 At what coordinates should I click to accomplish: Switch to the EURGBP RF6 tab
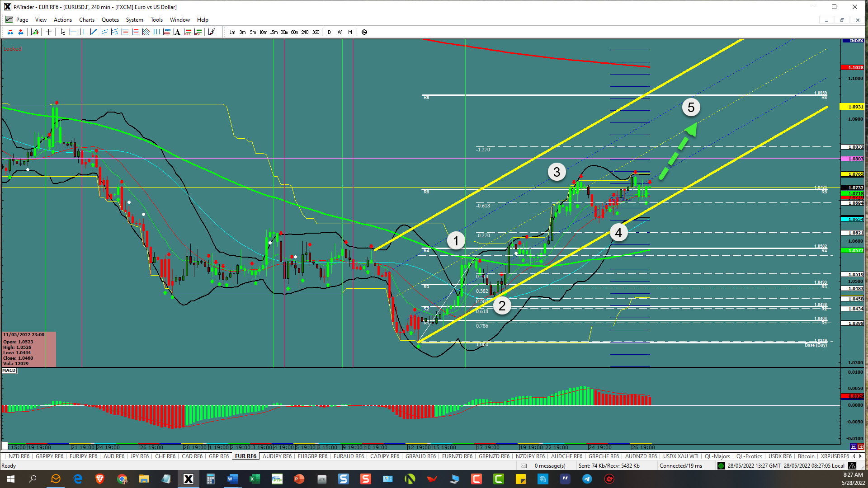(312, 456)
